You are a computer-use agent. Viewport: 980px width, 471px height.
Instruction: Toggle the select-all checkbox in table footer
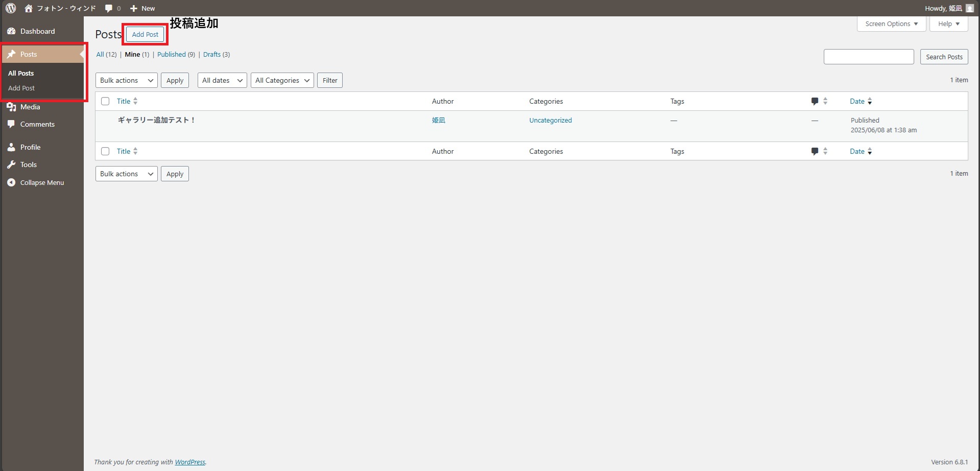tap(105, 151)
